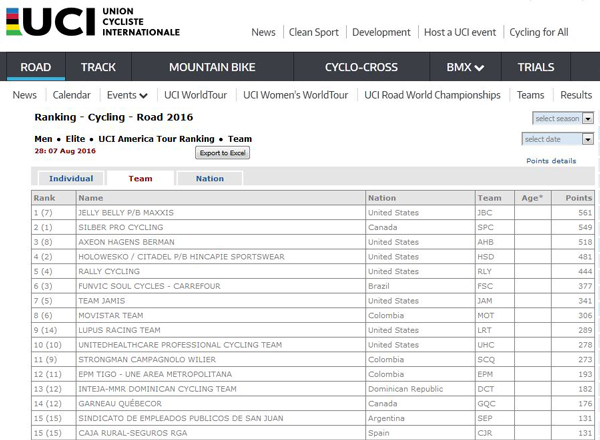This screenshot has height=440, width=600.
Task: Open UCI WorldTour page
Action: 196,95
